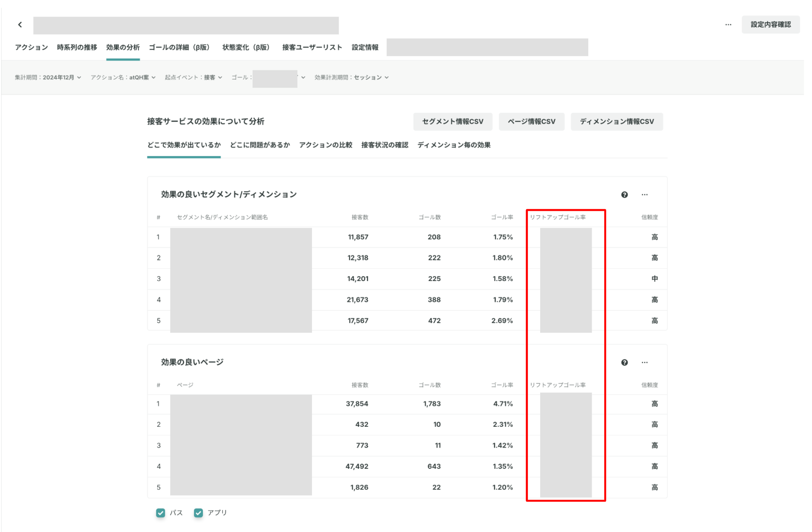Uncheck the パス checkbox
Image resolution: width=812 pixels, height=532 pixels.
click(x=161, y=513)
